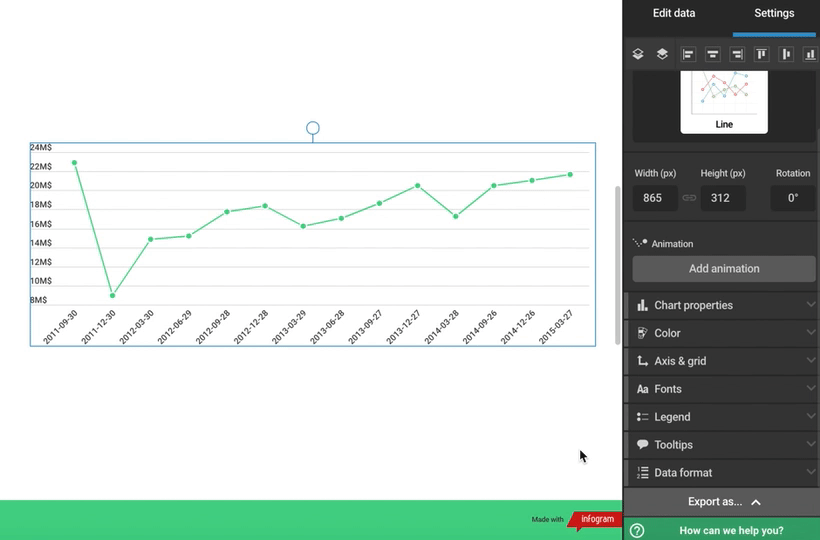The height and width of the screenshot is (540, 820).
Task: Click the help question mark icon
Action: click(637, 531)
